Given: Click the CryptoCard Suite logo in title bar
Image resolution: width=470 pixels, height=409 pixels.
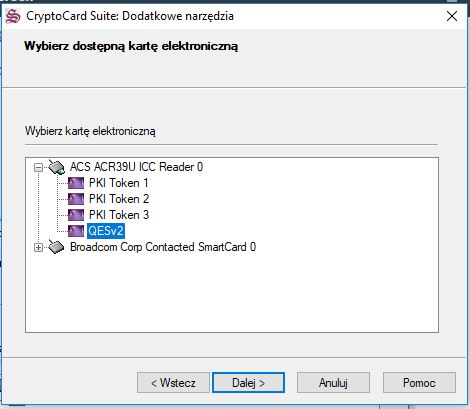Looking at the screenshot, I should 13,16.
